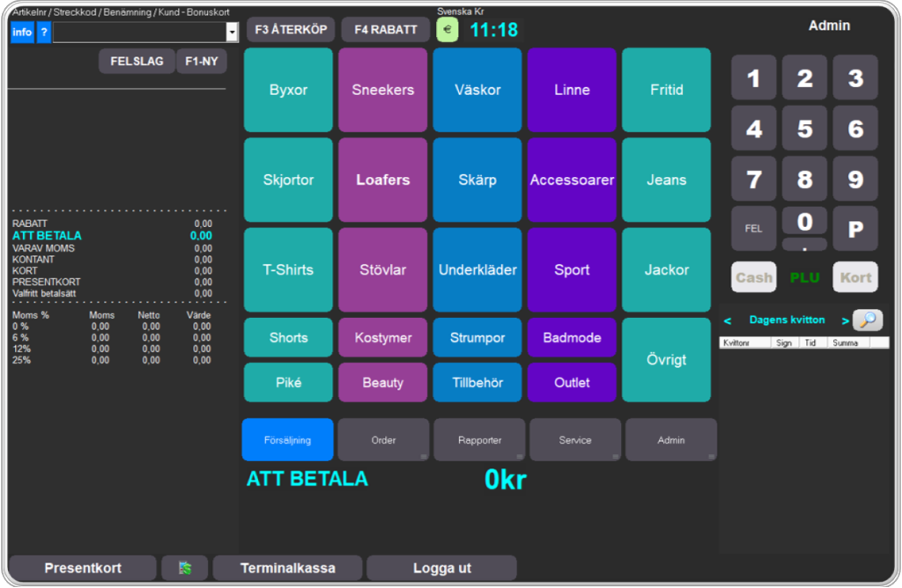Screen dimensions: 902x588
Task: Open the Service tab
Action: pos(575,439)
